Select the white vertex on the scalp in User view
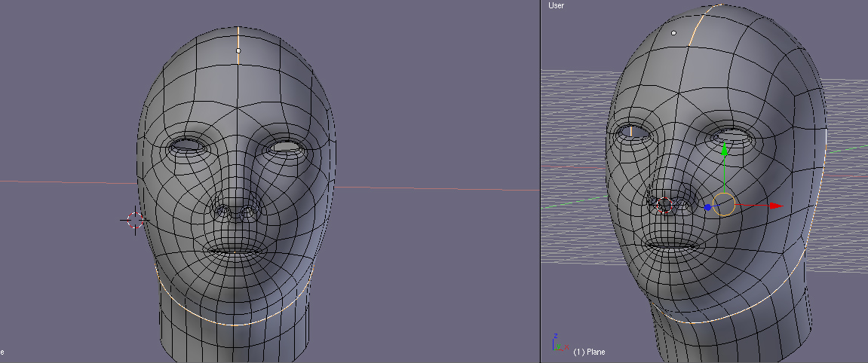868x363 pixels. [673, 33]
